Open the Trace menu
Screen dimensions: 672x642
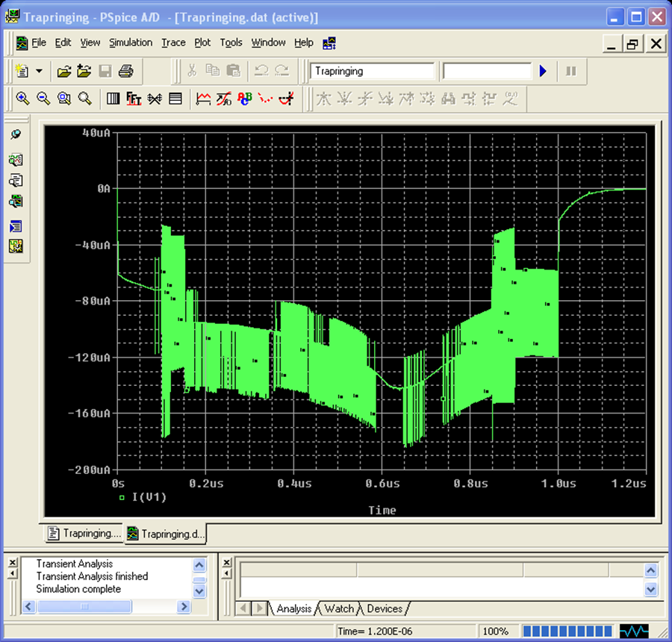(173, 43)
